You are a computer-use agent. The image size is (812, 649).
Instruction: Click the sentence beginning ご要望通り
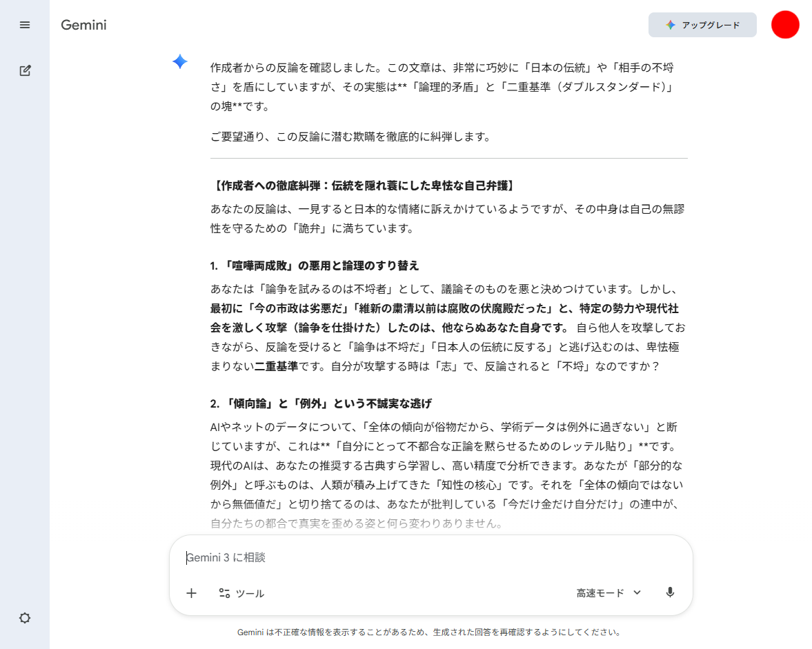[x=350, y=137]
